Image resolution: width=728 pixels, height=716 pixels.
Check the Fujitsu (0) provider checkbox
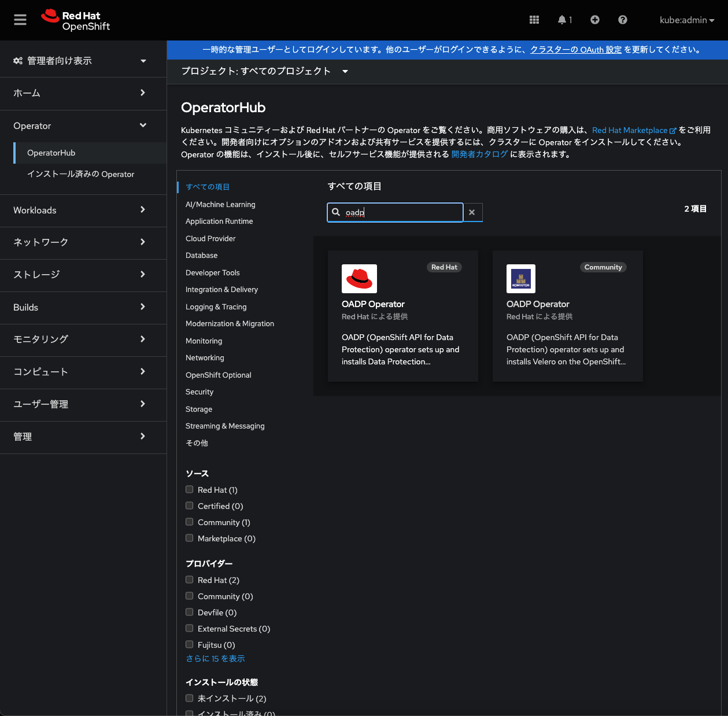pyautogui.click(x=189, y=644)
